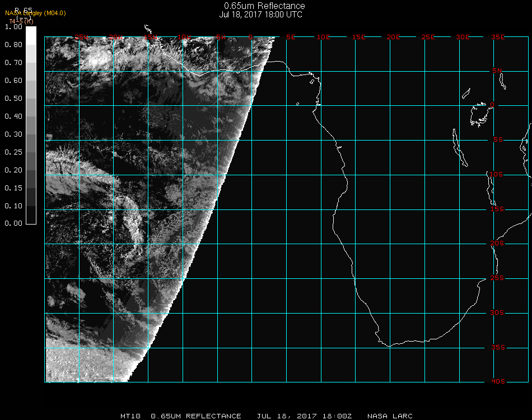Click the Madagascar island outline
The height and width of the screenshot is (420, 532).
526,151
